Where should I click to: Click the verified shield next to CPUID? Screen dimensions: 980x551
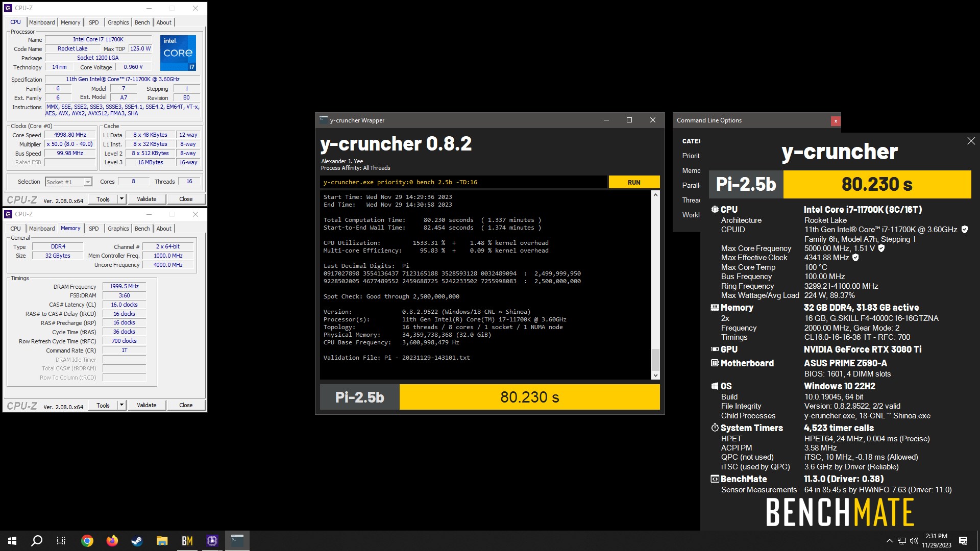tap(965, 230)
